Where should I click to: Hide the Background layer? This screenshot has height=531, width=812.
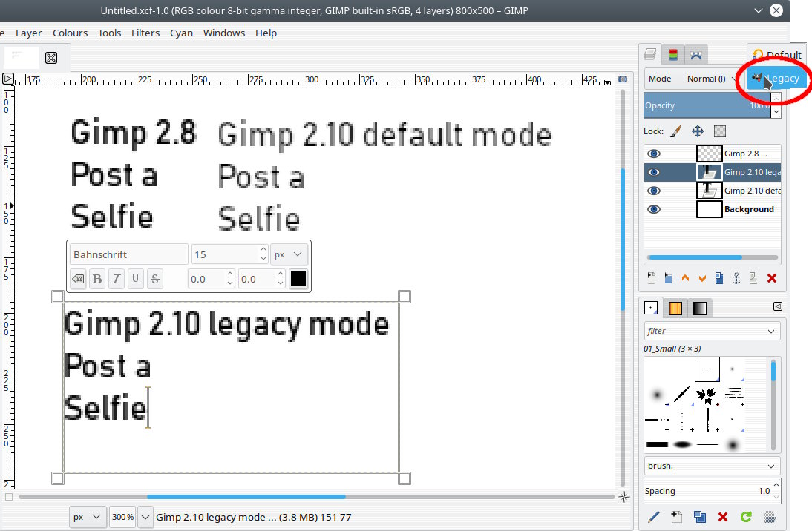point(654,210)
